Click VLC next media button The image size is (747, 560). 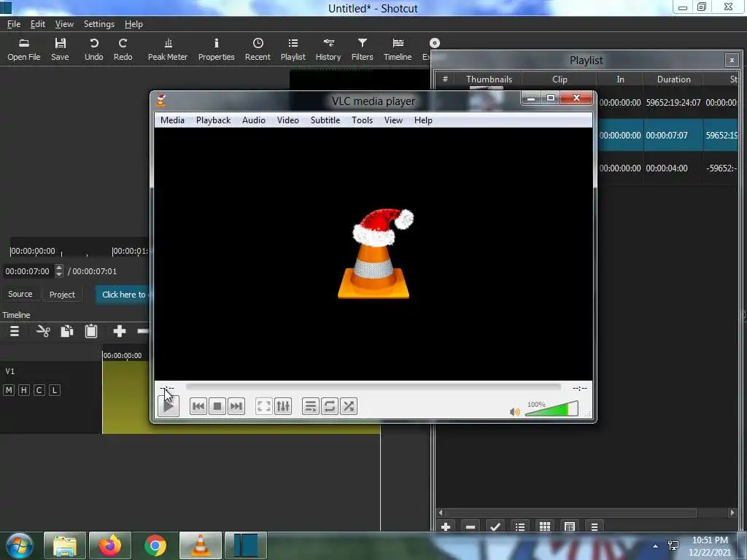pyautogui.click(x=236, y=406)
